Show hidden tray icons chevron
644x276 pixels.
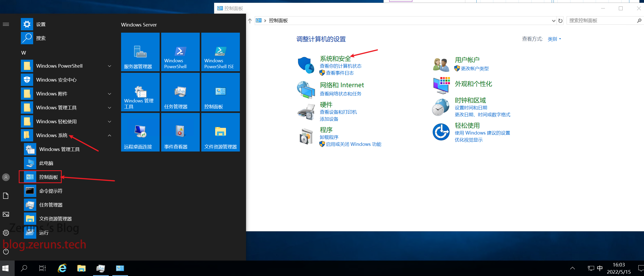(573, 268)
